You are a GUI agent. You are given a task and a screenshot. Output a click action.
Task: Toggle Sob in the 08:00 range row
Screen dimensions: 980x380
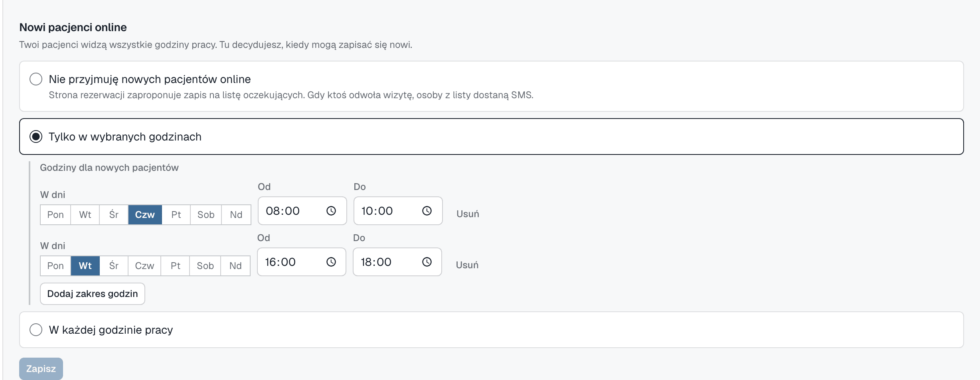coord(206,215)
